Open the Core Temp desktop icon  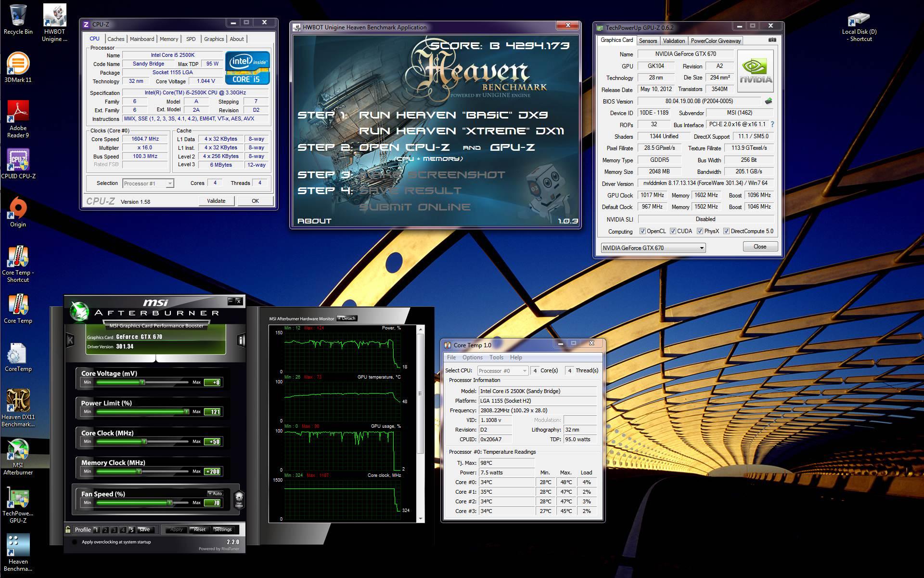pos(18,308)
